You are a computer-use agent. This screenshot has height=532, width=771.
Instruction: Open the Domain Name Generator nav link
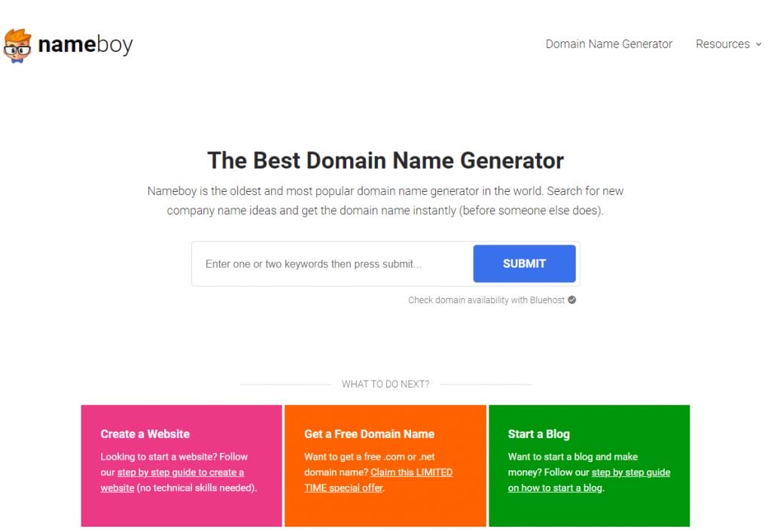608,44
